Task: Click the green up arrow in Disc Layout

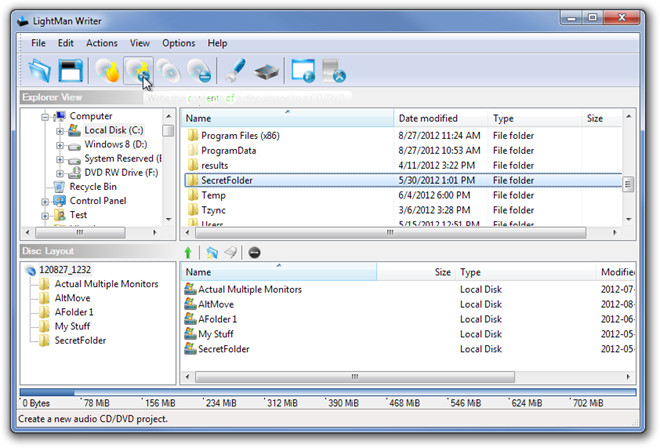Action: click(188, 253)
